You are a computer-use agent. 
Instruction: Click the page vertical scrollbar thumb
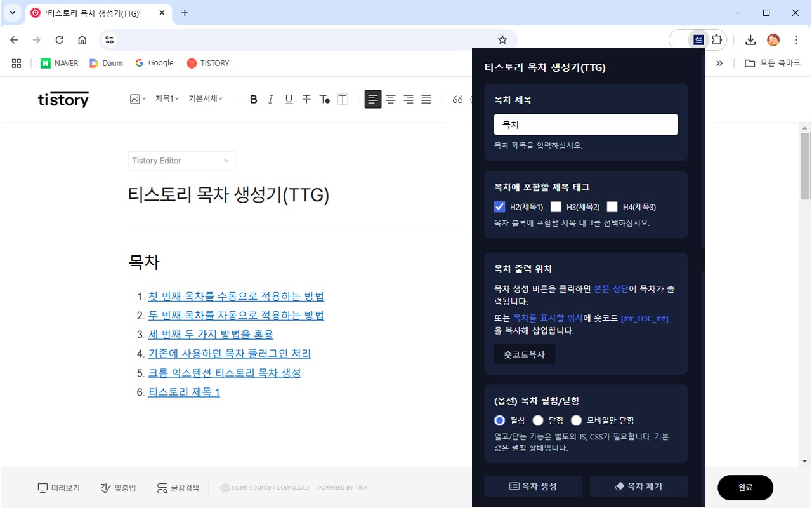pos(805,165)
